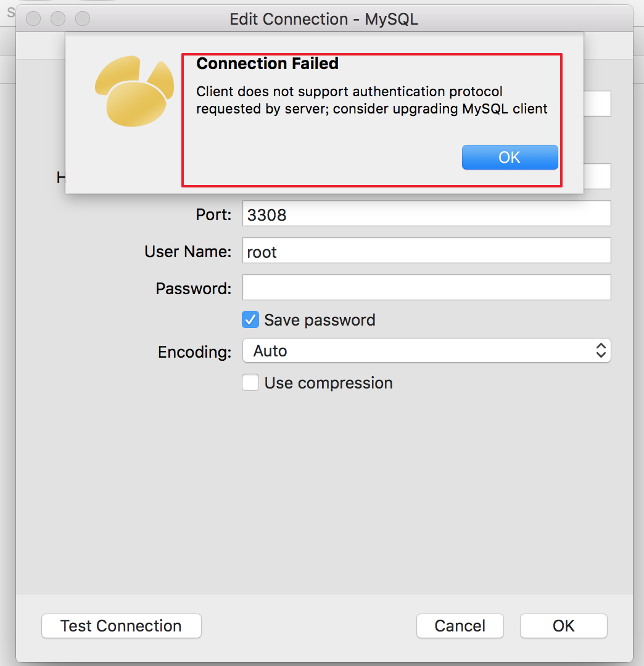644x666 pixels.
Task: Zoom the Edit Connection window
Action: click(x=83, y=19)
